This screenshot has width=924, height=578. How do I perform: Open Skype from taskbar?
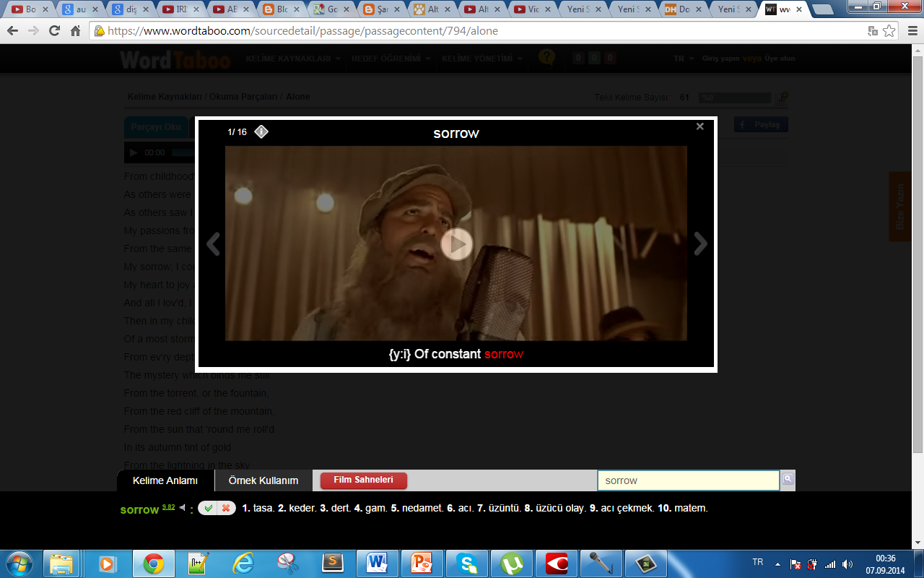pyautogui.click(x=466, y=564)
